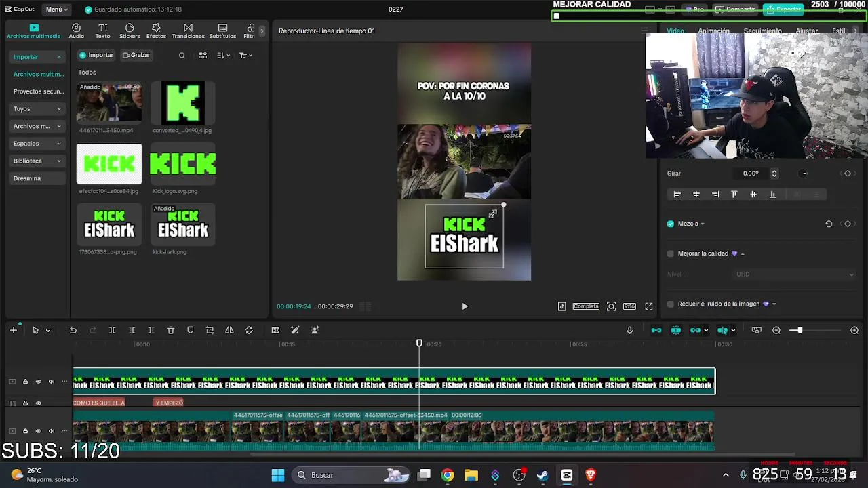This screenshot has width=868, height=488.
Task: Open full screen preview
Action: point(649,306)
